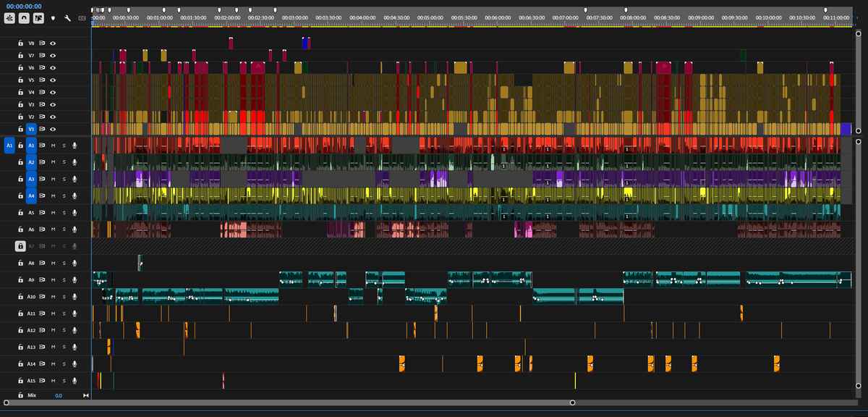
Task: Toggle sync lock on track V6
Action: click(43, 67)
